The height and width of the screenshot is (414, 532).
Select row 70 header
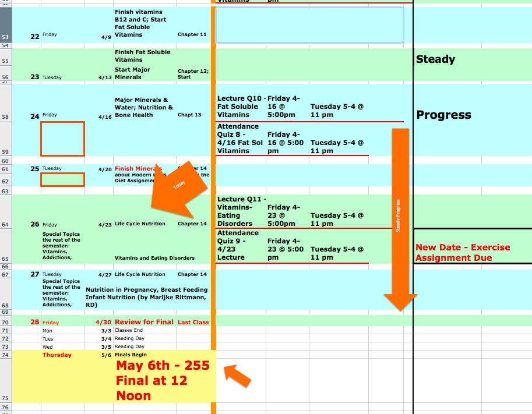[5, 322]
